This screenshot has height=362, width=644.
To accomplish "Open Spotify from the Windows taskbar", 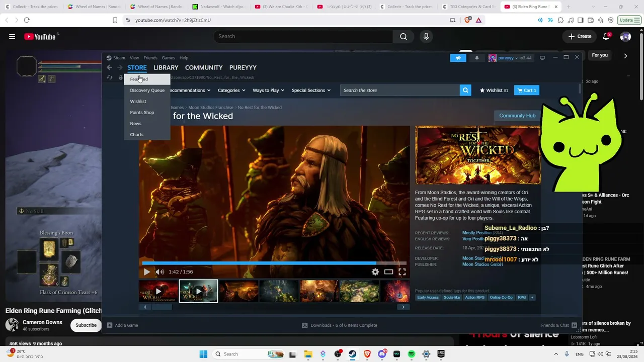I will 412,354.
